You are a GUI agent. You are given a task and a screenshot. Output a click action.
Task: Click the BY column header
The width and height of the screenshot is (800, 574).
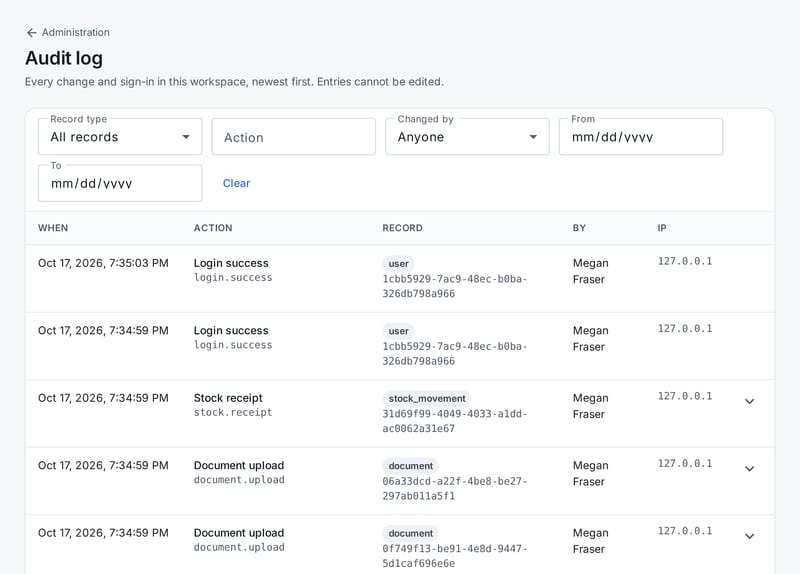click(x=579, y=228)
